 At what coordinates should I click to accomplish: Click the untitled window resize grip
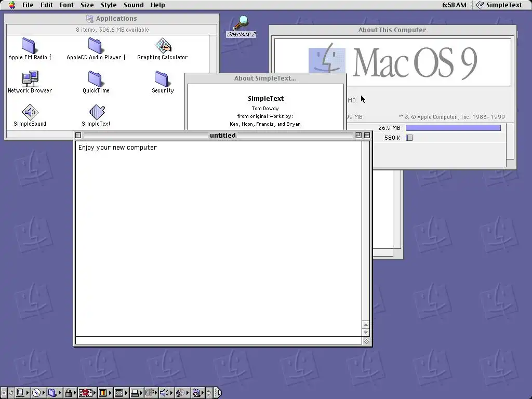click(x=366, y=341)
